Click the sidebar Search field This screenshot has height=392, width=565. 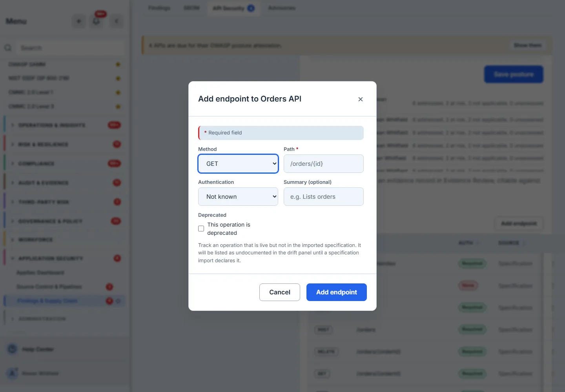coord(71,48)
